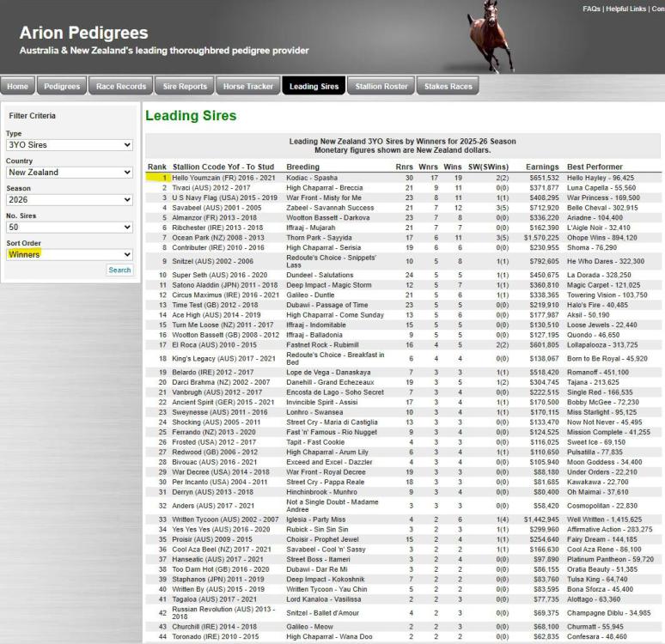Click stallion Ocean Park (NZ) 2008 - 2013

click(218, 238)
